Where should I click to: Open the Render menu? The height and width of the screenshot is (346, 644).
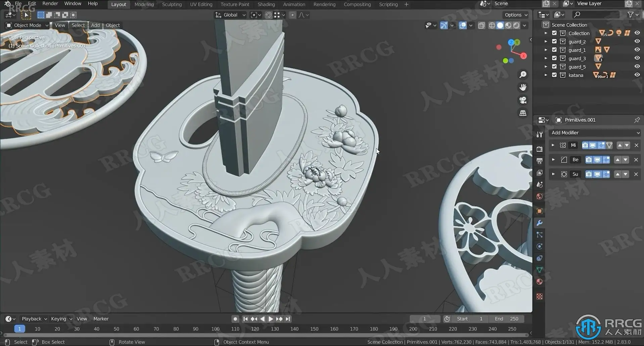click(50, 3)
